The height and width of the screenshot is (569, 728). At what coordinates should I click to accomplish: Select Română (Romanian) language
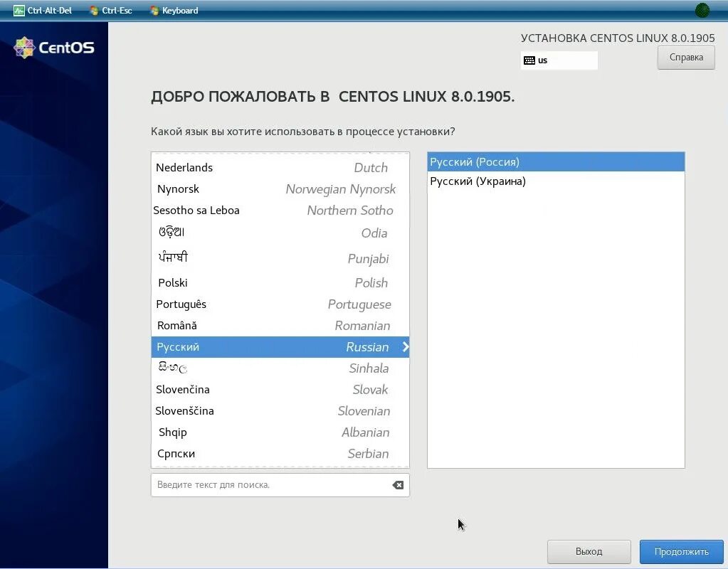[x=280, y=325]
